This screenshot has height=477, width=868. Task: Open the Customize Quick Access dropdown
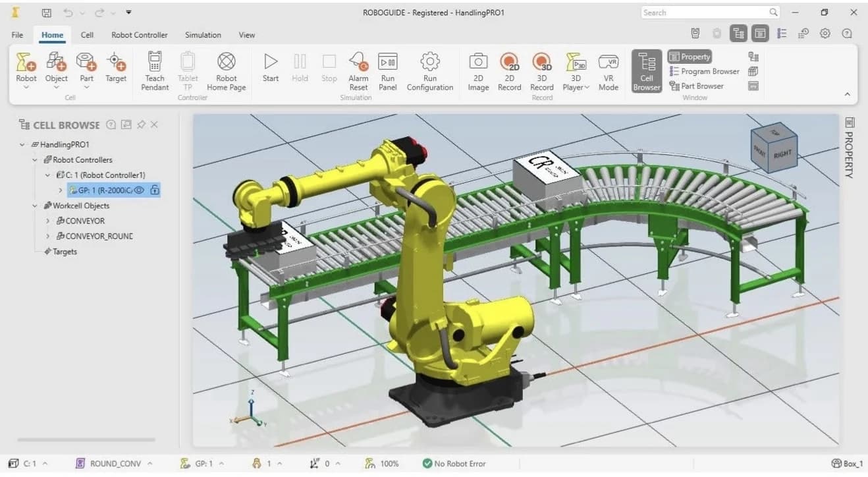pos(128,12)
